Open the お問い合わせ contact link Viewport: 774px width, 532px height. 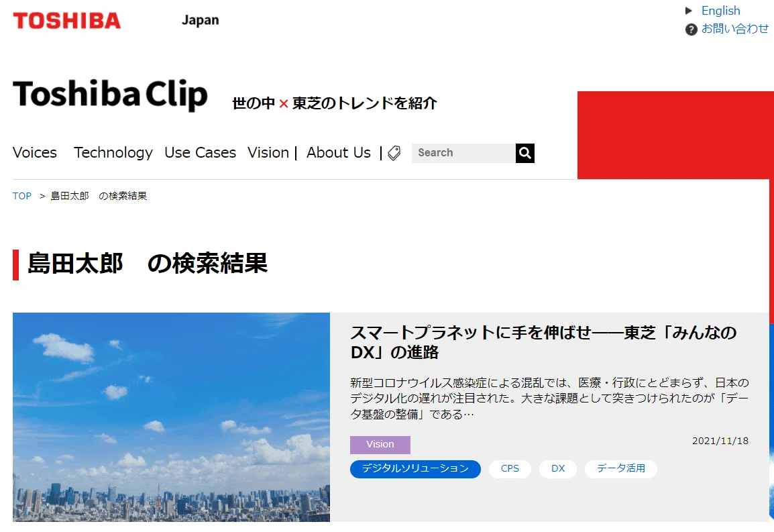click(x=734, y=29)
